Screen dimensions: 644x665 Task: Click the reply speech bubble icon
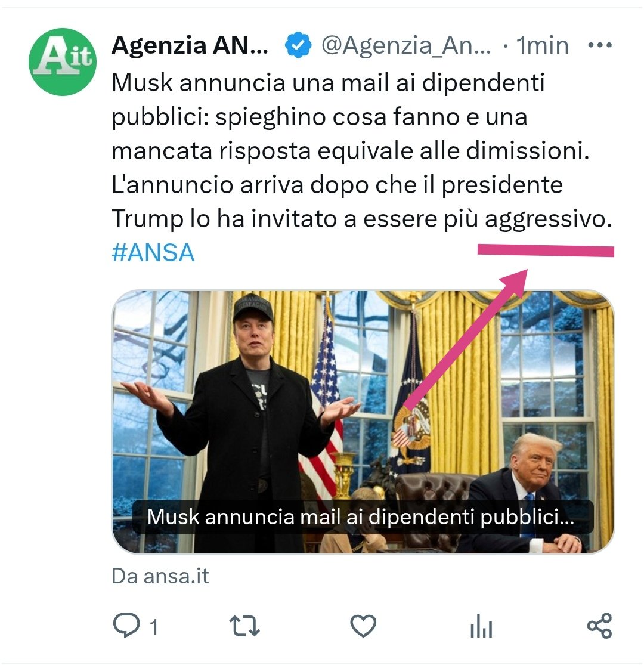pyautogui.click(x=126, y=625)
